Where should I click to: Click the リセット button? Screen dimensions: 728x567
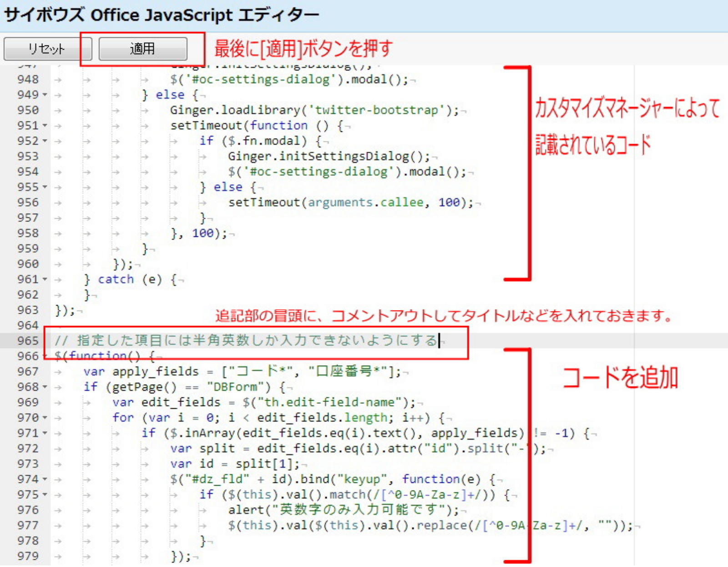click(48, 49)
